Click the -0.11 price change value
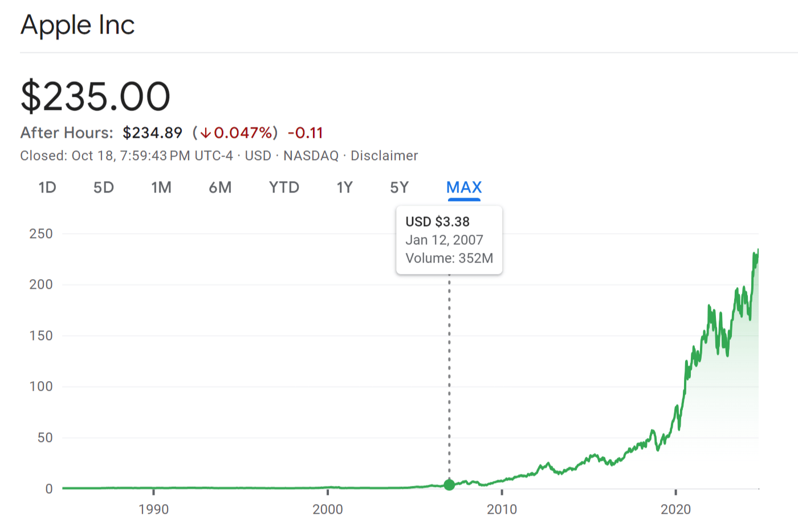 (305, 133)
